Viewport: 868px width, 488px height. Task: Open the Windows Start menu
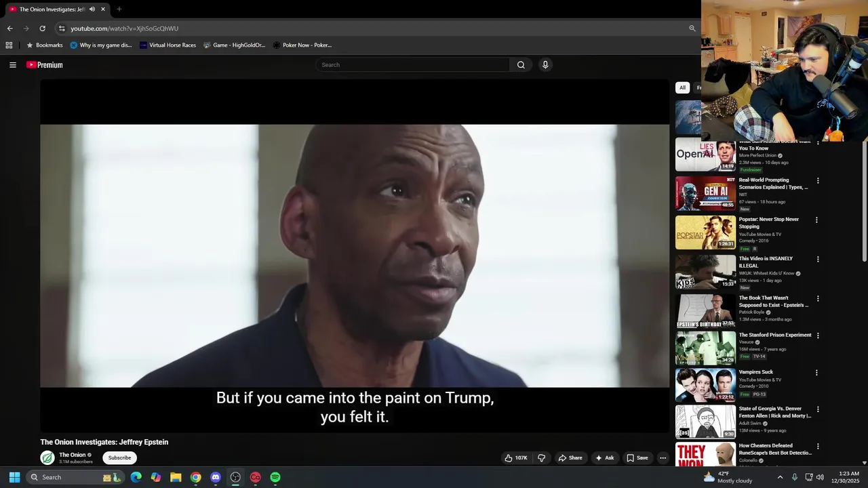coord(14,477)
